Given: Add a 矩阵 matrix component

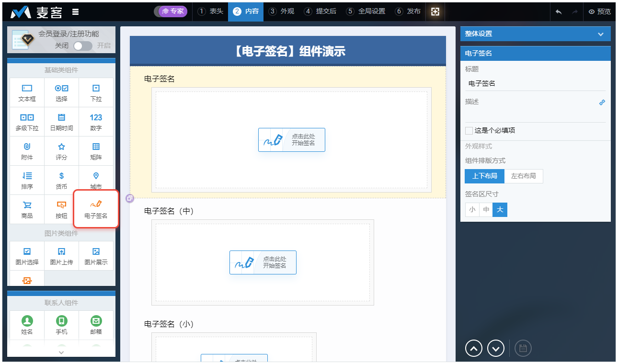Looking at the screenshot, I should pos(96,151).
